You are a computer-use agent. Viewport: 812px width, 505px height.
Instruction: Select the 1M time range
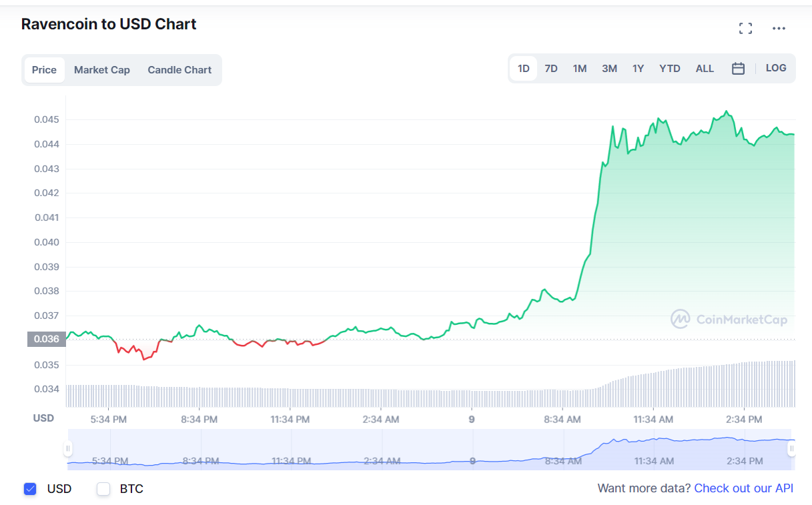pyautogui.click(x=580, y=68)
